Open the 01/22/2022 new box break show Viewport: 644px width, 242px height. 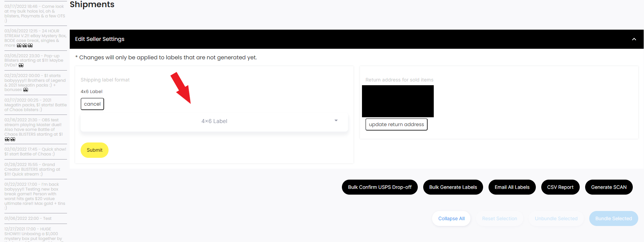click(x=35, y=196)
